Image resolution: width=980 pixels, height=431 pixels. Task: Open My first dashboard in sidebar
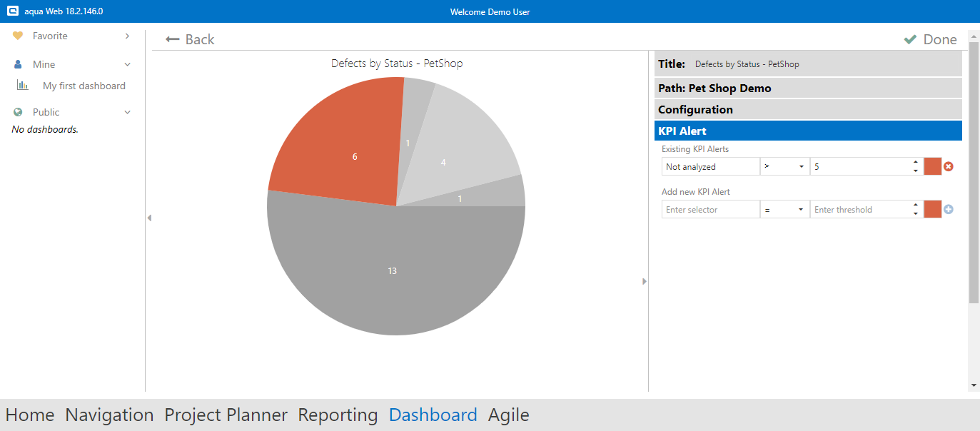pos(84,86)
